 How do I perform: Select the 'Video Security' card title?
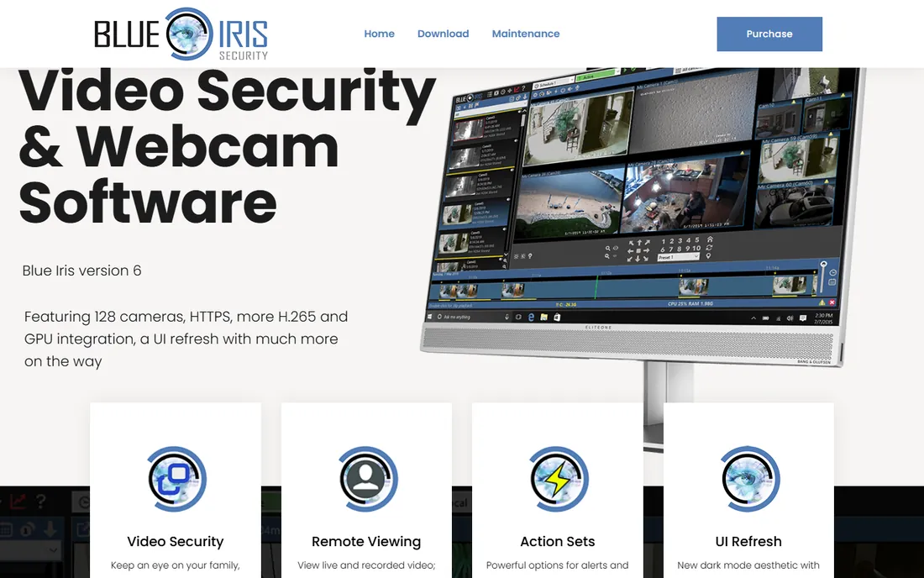pyautogui.click(x=176, y=541)
